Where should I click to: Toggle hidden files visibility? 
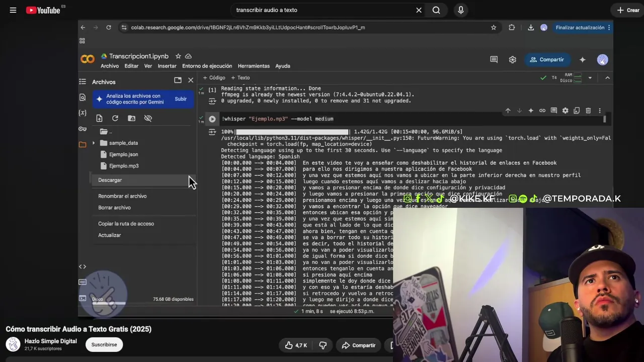[x=148, y=118]
